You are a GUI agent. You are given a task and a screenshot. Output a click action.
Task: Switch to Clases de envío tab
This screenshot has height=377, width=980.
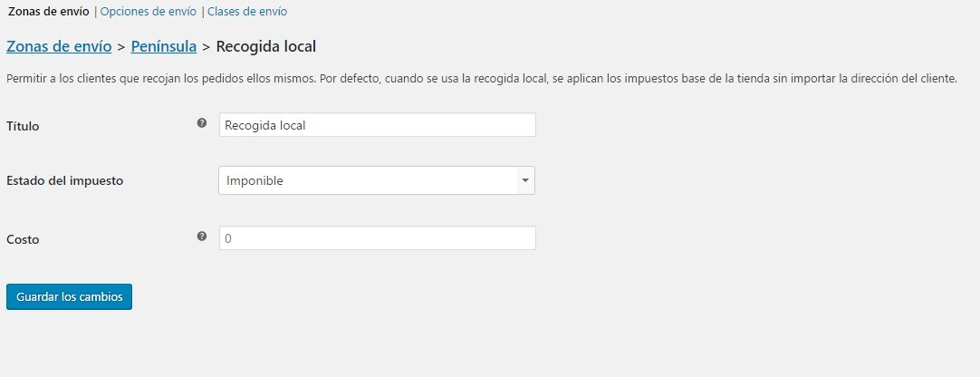247,11
